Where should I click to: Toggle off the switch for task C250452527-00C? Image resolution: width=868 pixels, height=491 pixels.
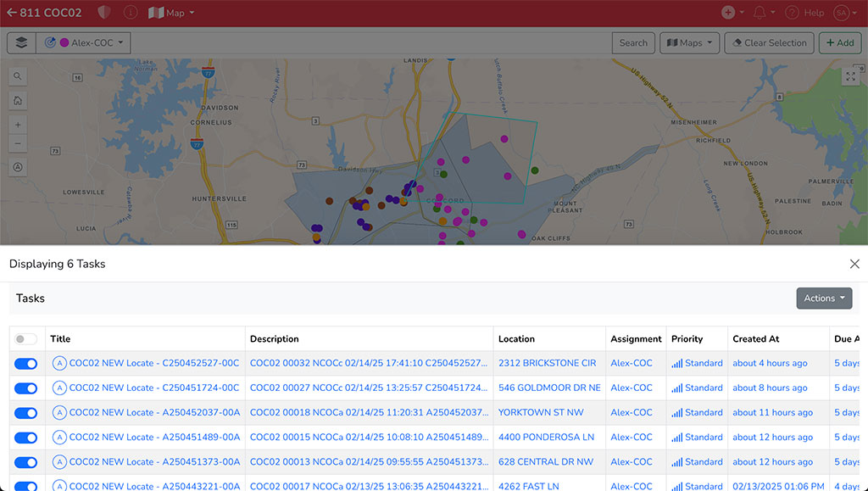click(x=26, y=363)
